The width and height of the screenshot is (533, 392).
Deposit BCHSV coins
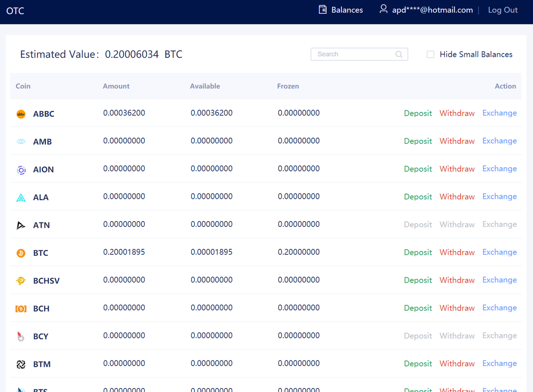(418, 280)
